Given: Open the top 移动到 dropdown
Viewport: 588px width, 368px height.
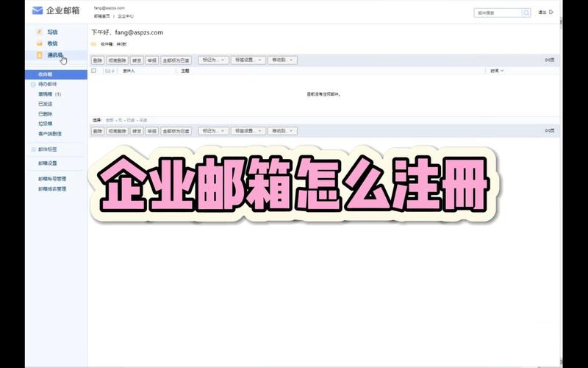Looking at the screenshot, I should (282, 60).
